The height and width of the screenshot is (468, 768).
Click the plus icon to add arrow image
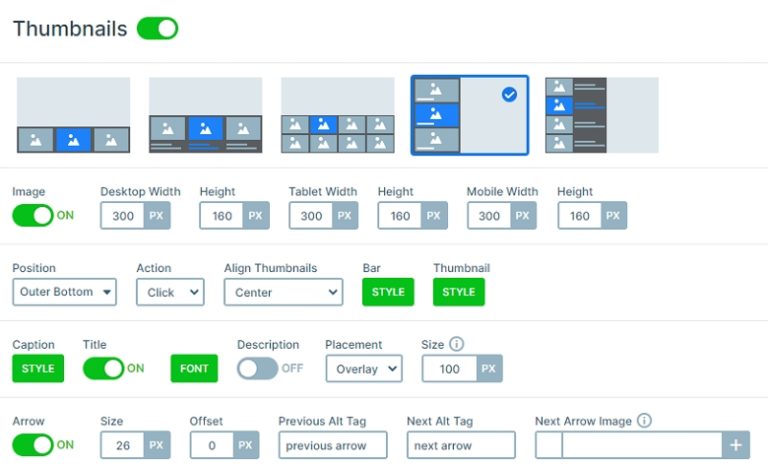(736, 445)
